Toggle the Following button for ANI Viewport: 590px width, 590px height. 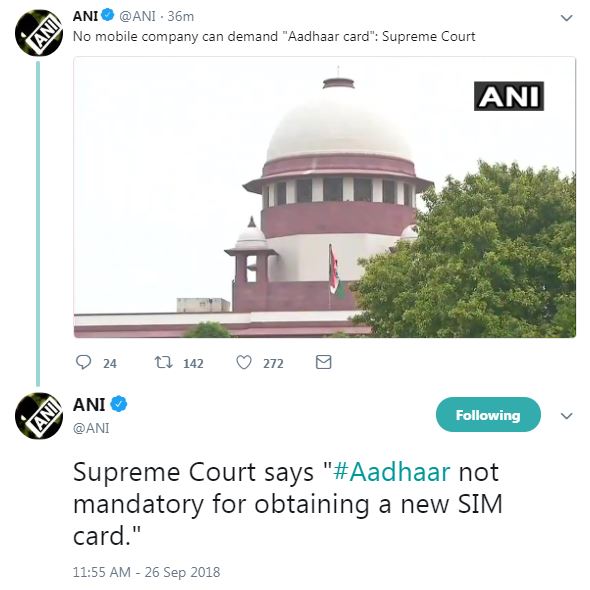(x=488, y=415)
